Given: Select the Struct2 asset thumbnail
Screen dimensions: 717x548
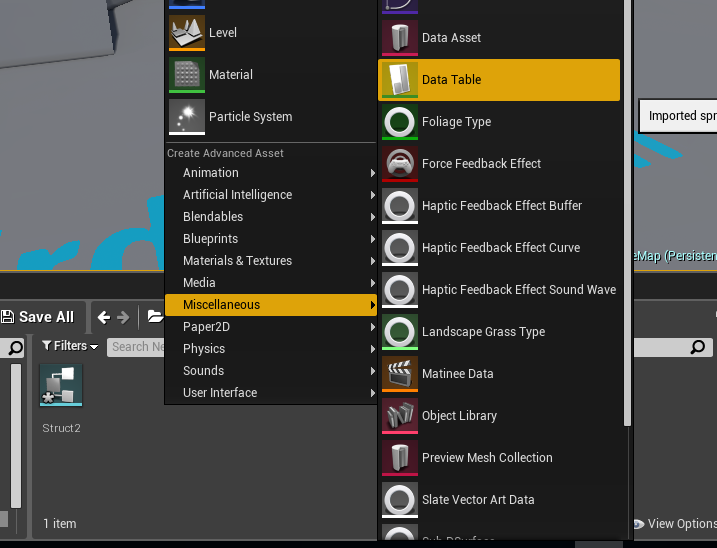Looking at the screenshot, I should (61, 385).
